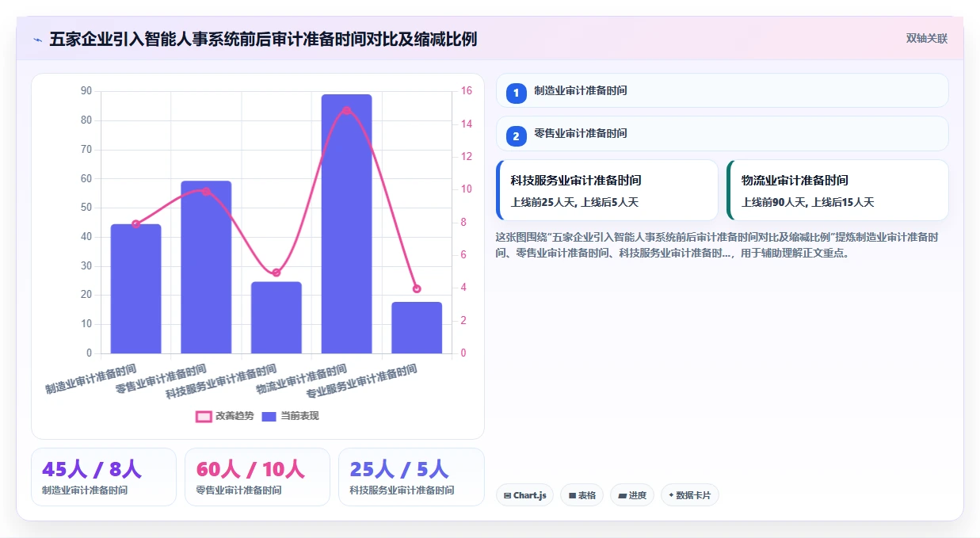980x538 pixels.
Task: Click the x-axis label 物流业审计准备时间
Action: [302, 380]
